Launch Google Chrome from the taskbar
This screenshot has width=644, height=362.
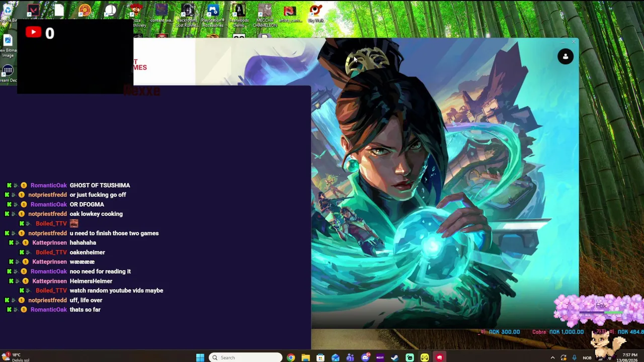(x=291, y=357)
